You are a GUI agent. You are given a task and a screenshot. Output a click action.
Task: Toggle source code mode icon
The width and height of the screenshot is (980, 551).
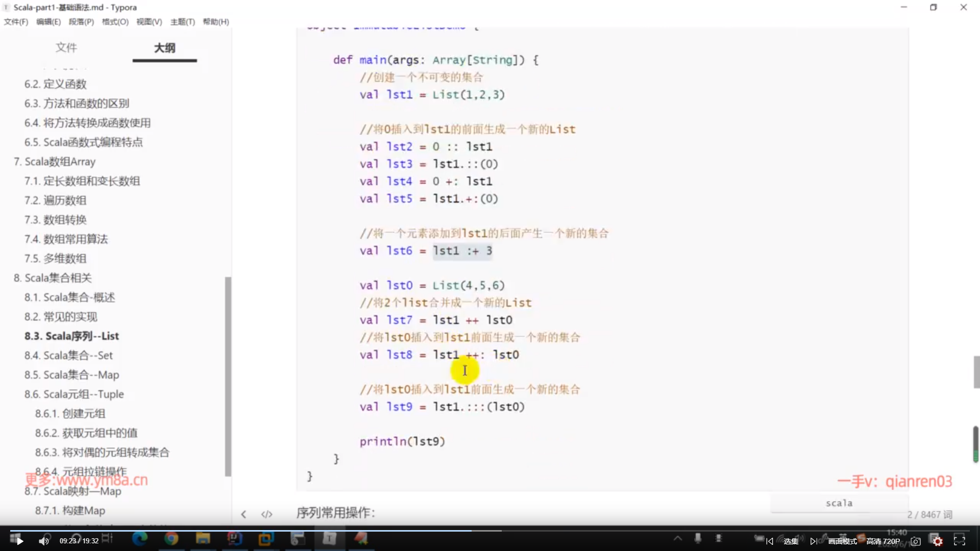tap(266, 514)
